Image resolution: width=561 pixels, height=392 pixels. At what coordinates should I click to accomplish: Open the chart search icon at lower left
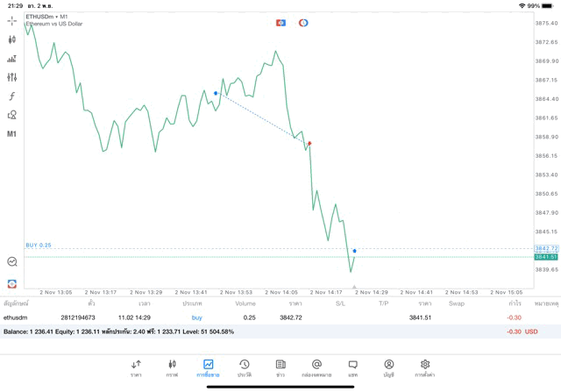pyautogui.click(x=12, y=261)
